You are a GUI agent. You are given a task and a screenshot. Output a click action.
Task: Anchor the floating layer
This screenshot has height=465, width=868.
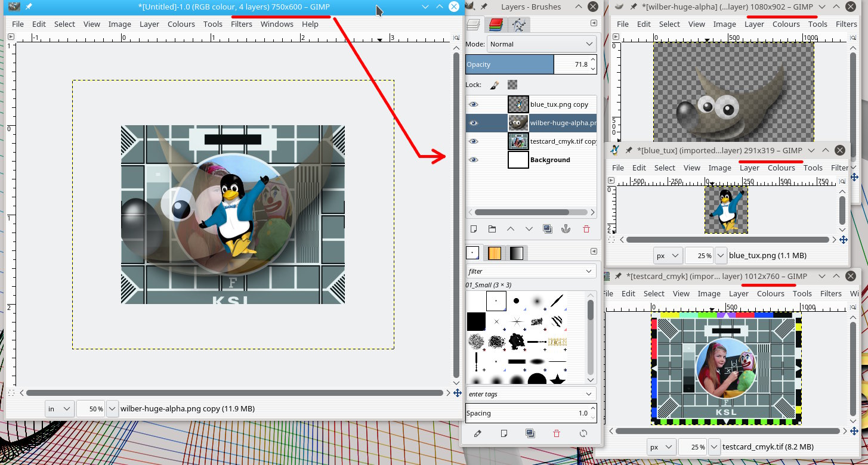tap(567, 229)
